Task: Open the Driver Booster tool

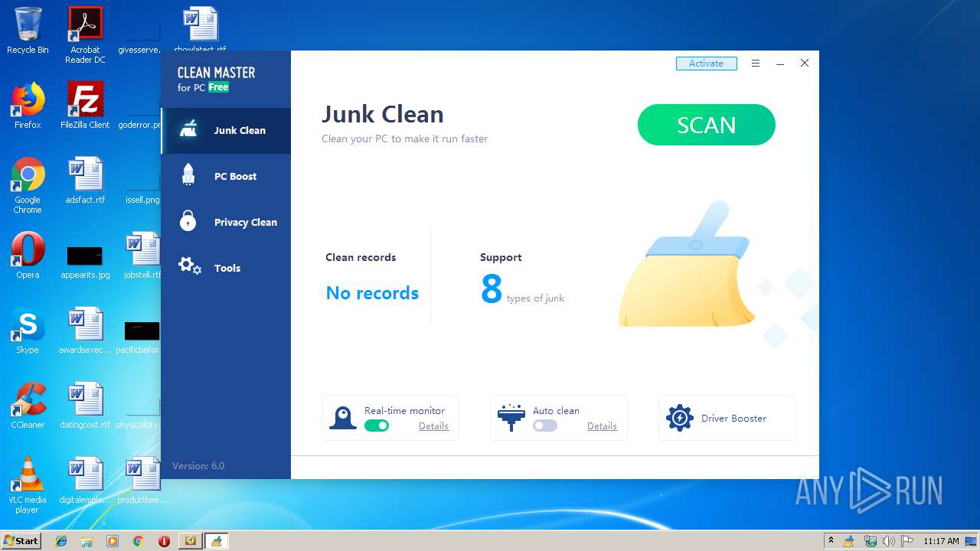Action: coord(727,418)
